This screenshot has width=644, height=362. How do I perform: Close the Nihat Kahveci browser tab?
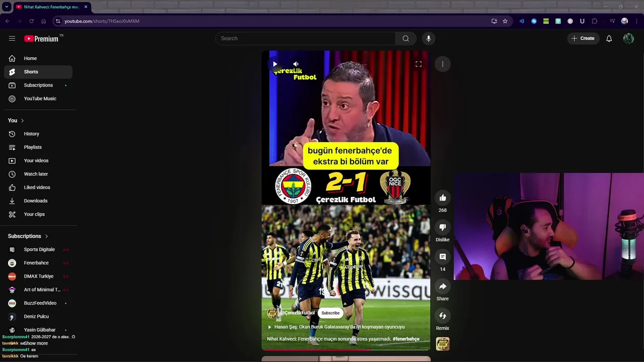point(86,7)
